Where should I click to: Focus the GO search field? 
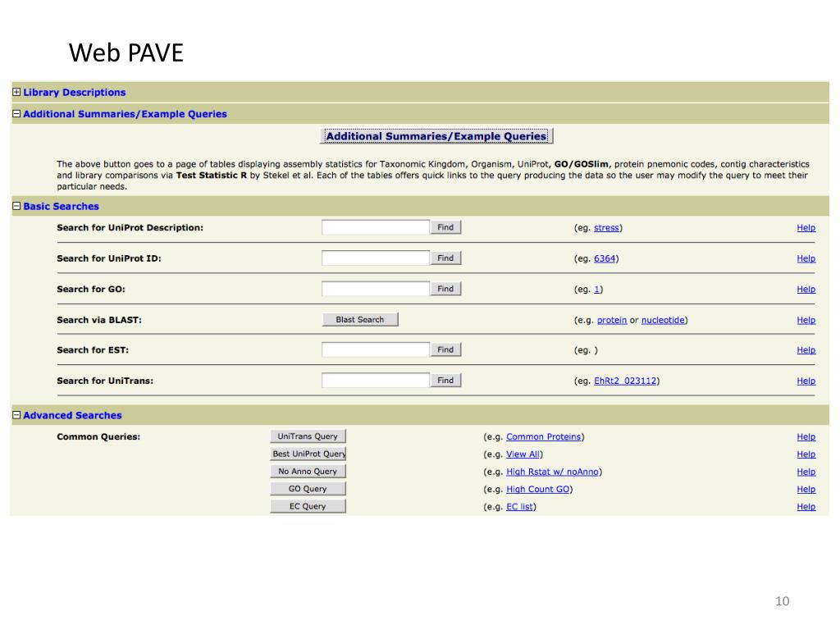coord(376,289)
